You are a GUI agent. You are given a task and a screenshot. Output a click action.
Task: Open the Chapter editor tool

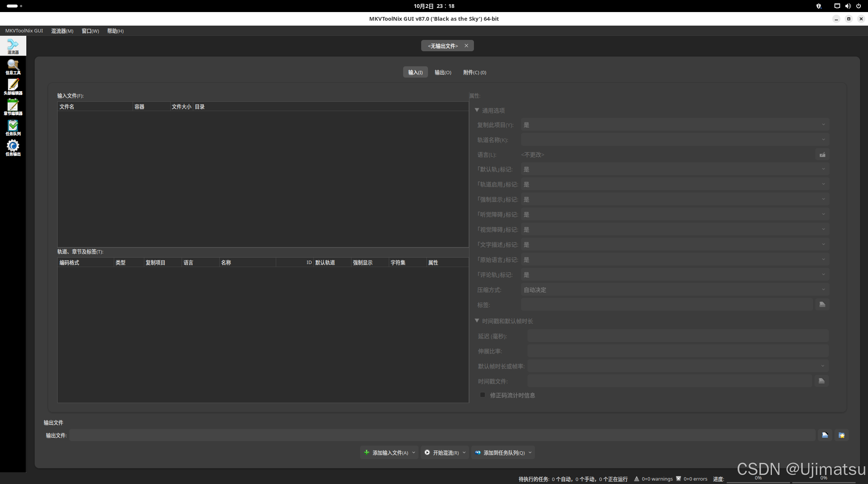point(13,107)
